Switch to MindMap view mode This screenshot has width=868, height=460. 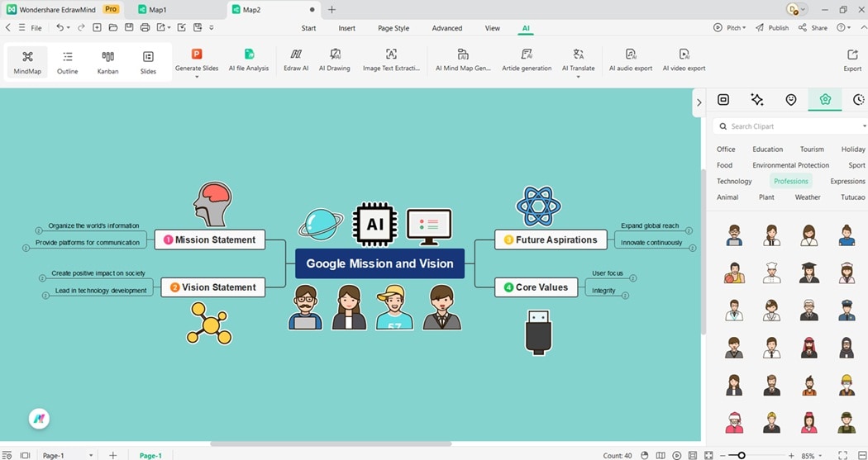(x=27, y=62)
